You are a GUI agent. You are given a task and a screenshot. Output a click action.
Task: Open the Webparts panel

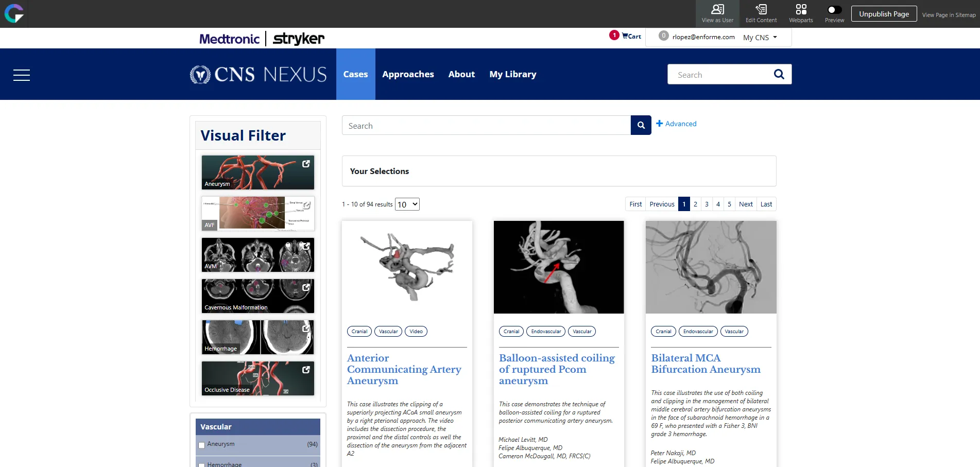point(801,14)
